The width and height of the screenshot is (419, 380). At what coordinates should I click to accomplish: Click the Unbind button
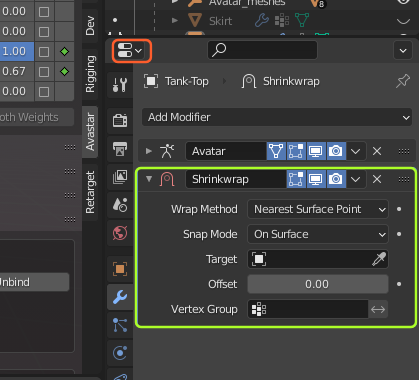click(34, 282)
